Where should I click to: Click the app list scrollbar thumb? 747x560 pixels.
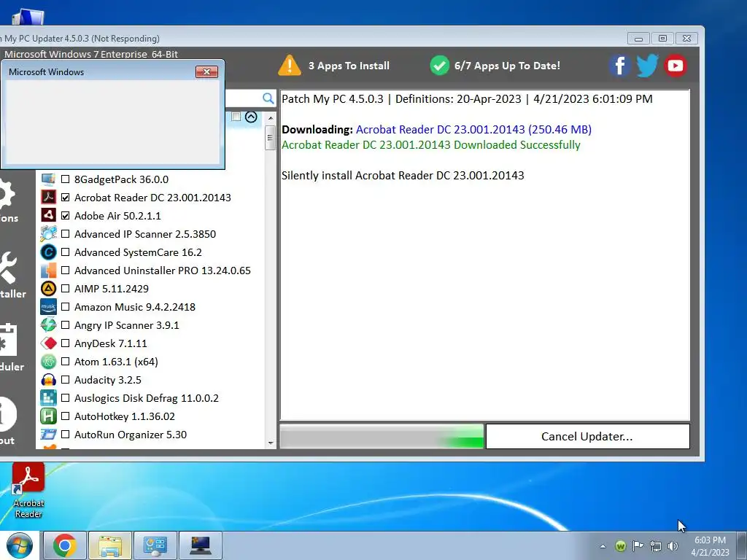(270, 138)
